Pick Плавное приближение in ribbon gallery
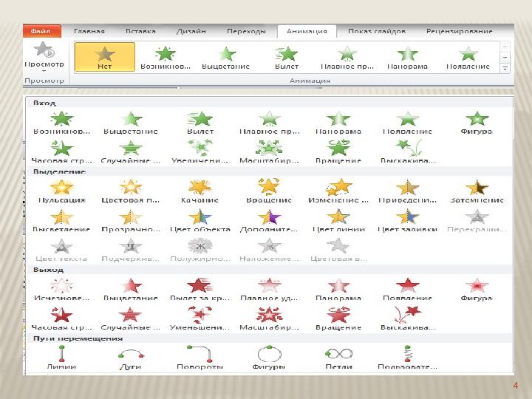 tap(347, 58)
